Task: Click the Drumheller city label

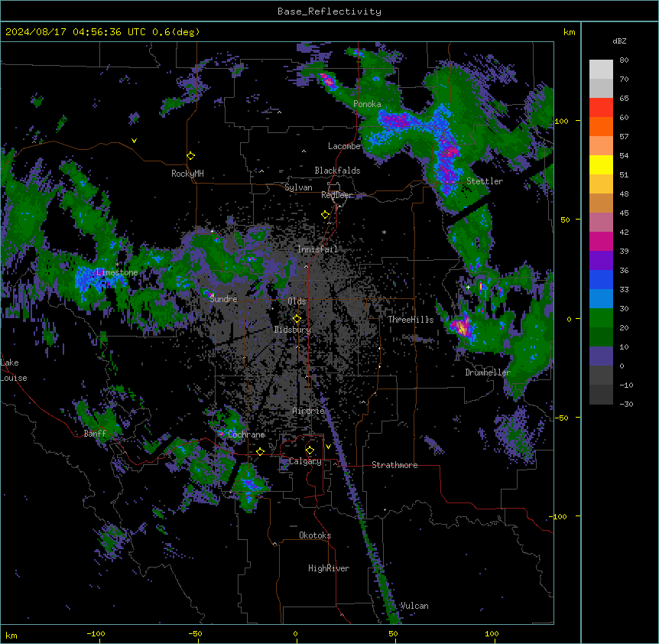Action: pos(488,372)
